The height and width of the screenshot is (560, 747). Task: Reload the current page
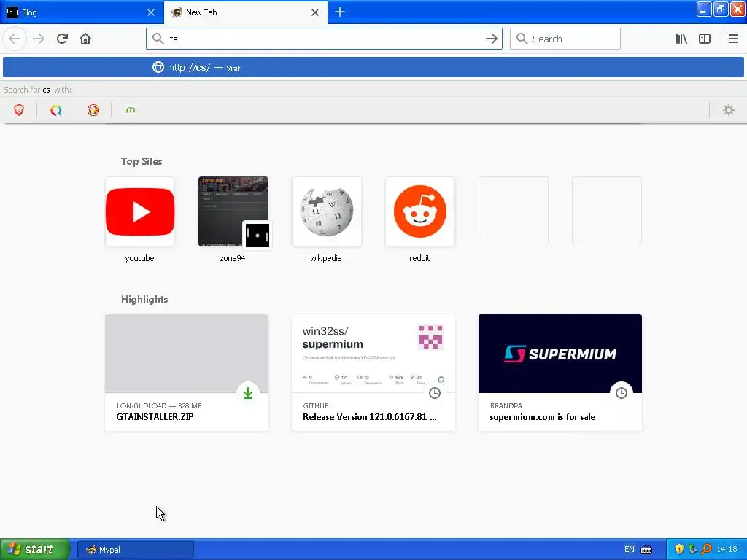coord(62,39)
